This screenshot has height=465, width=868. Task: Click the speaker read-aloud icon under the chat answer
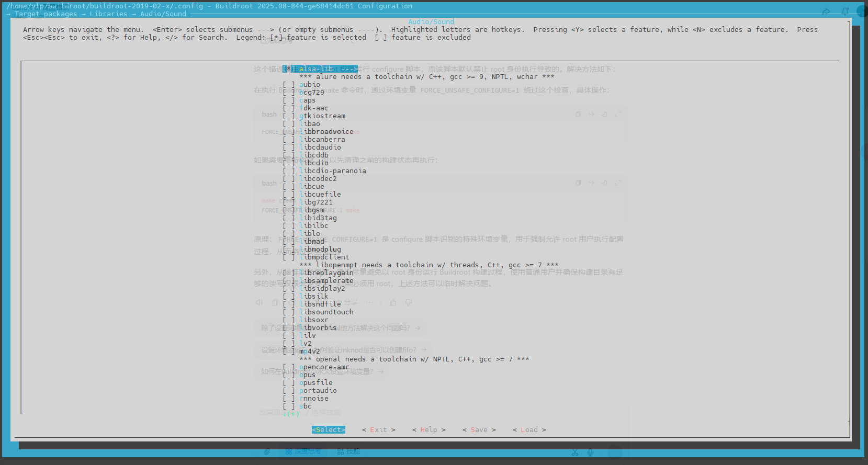point(259,302)
